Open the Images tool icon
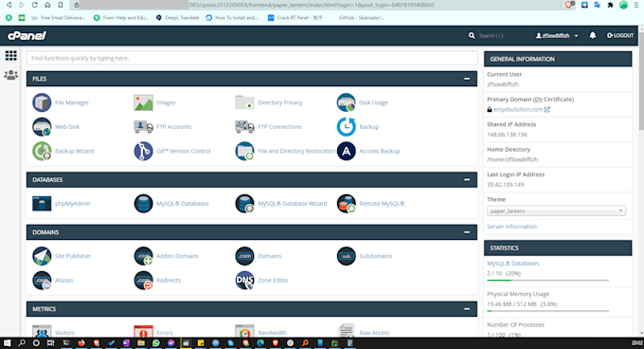Screen dimensions: 644x349 pos(143,102)
